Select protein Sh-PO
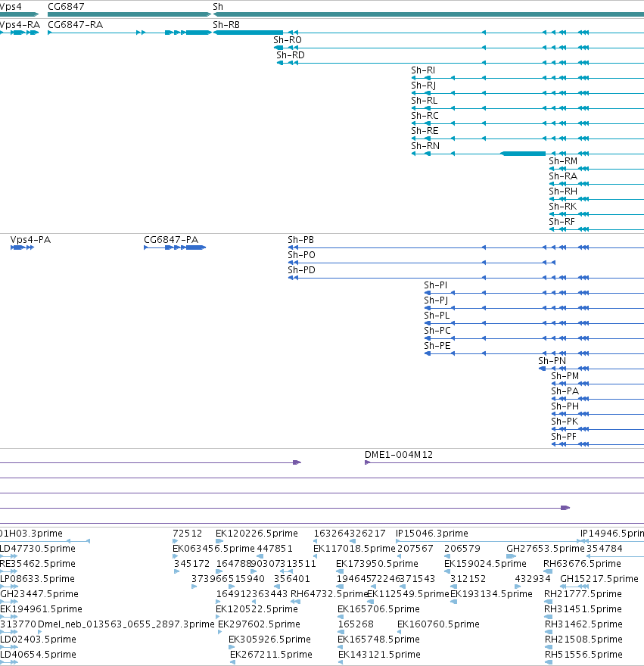This screenshot has width=644, height=666. (x=302, y=255)
